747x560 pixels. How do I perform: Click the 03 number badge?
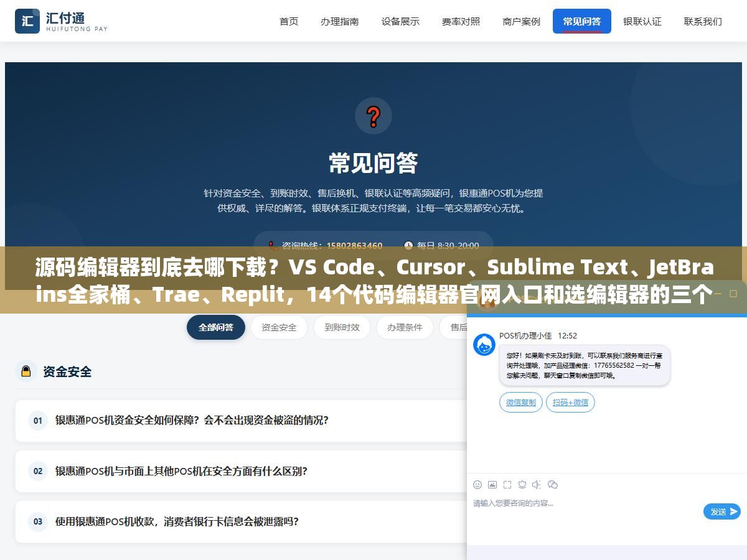click(x=38, y=521)
